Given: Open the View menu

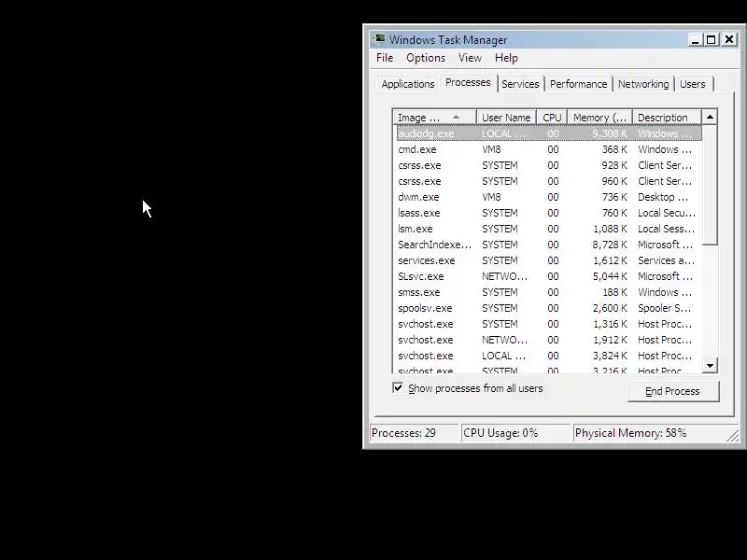Looking at the screenshot, I should [x=470, y=58].
